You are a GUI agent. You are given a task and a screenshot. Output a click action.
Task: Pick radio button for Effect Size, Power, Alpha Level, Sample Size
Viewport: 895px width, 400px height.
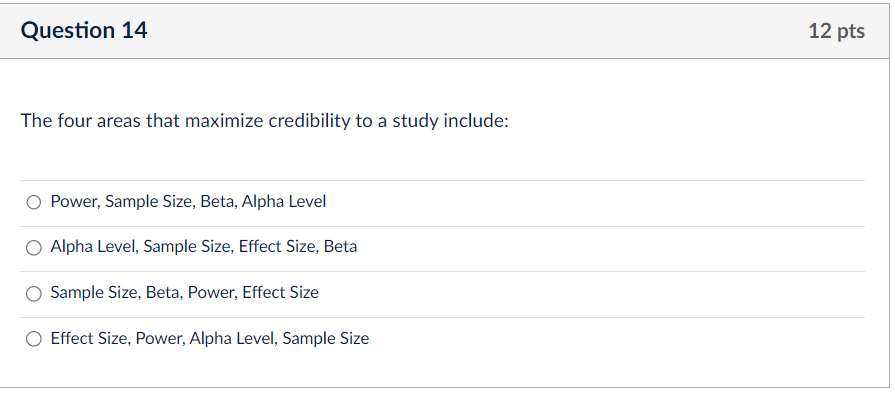coord(34,339)
